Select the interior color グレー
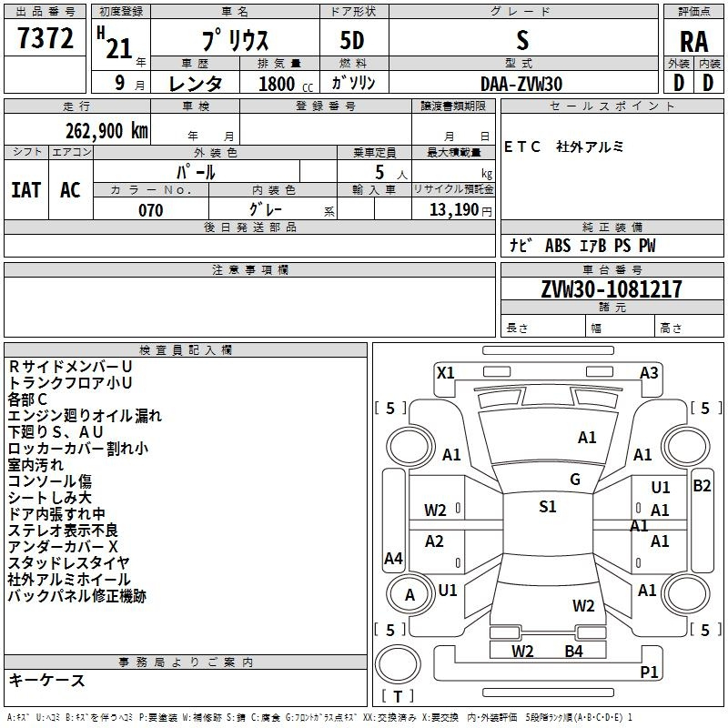Image resolution: width=728 pixels, height=728 pixels. pos(265,209)
